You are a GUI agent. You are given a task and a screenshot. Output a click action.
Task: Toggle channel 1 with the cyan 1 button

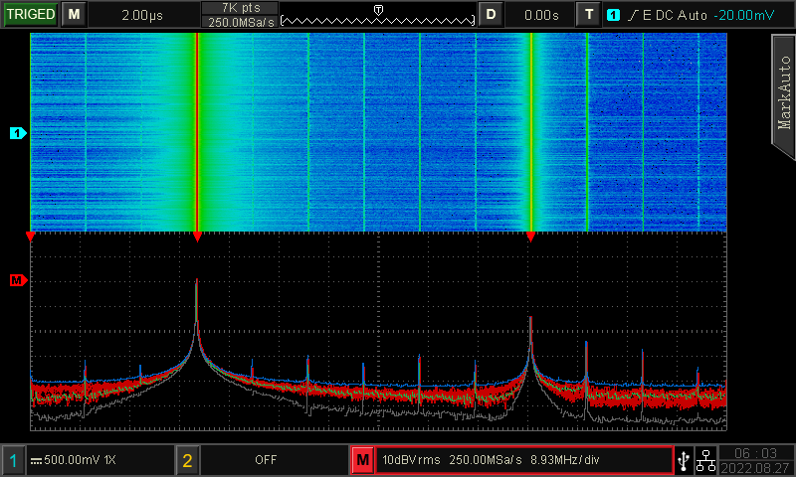13,461
